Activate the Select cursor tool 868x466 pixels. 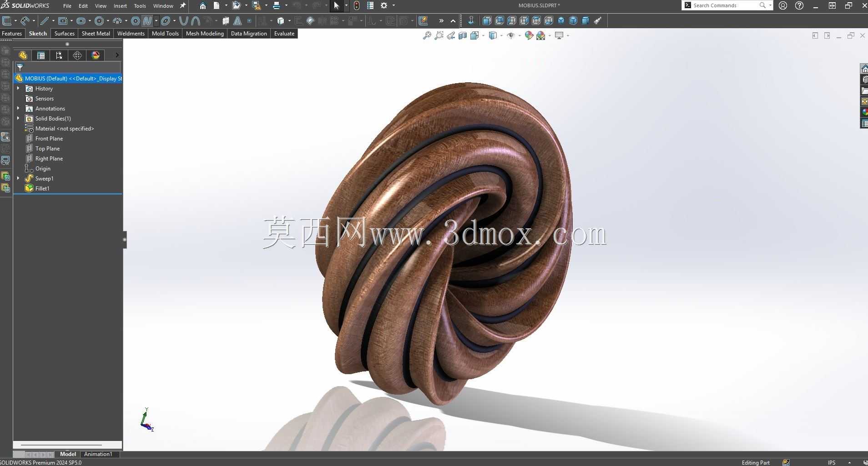tap(337, 5)
